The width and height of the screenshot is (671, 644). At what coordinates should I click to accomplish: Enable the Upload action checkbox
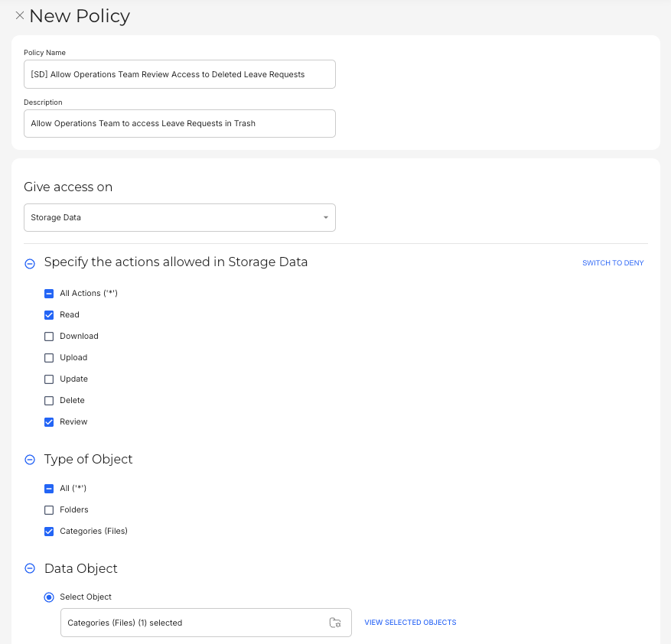(x=49, y=358)
